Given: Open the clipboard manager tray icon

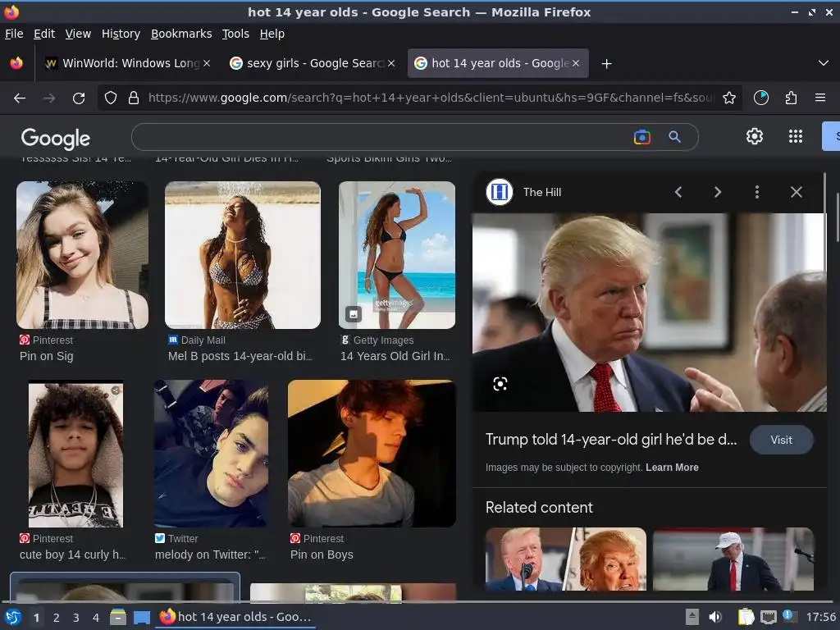Looking at the screenshot, I should [x=746, y=617].
